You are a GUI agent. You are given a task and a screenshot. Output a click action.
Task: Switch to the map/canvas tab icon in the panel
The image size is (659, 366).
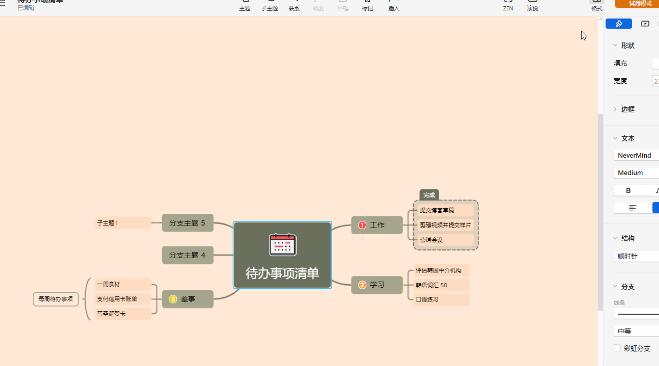click(x=645, y=24)
